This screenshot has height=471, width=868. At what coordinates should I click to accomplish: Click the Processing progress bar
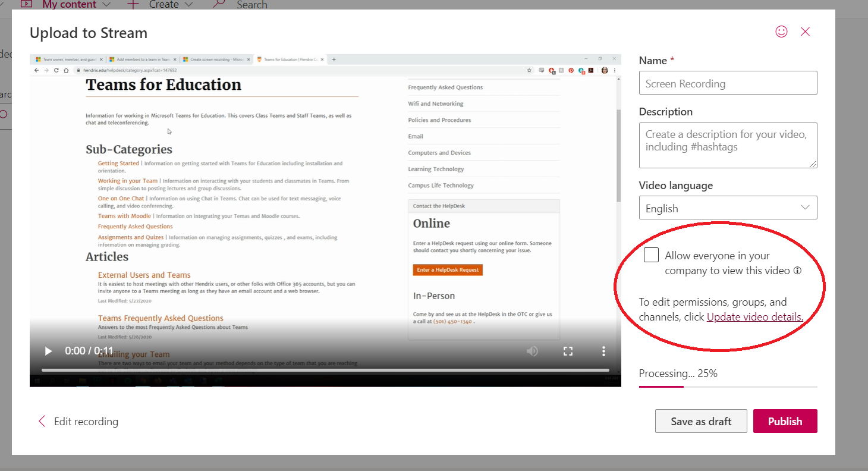[728, 387]
